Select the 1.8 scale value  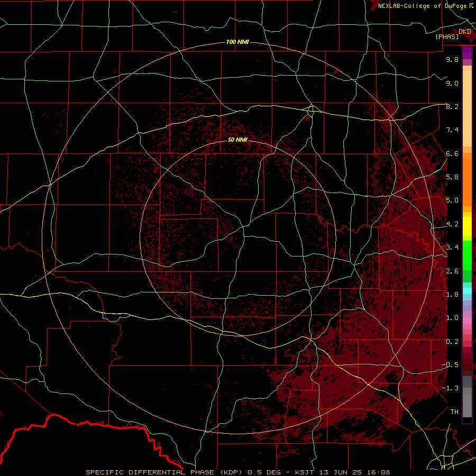coord(452,295)
